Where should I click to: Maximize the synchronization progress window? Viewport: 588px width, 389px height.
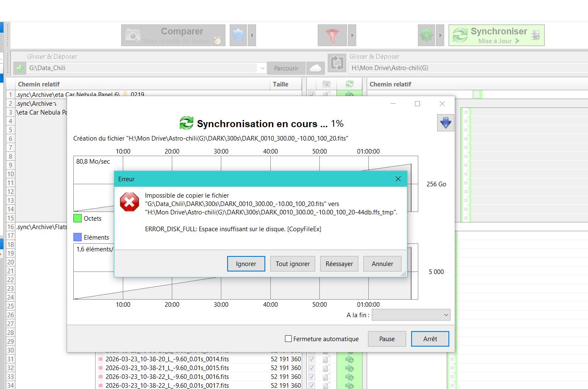(x=417, y=104)
